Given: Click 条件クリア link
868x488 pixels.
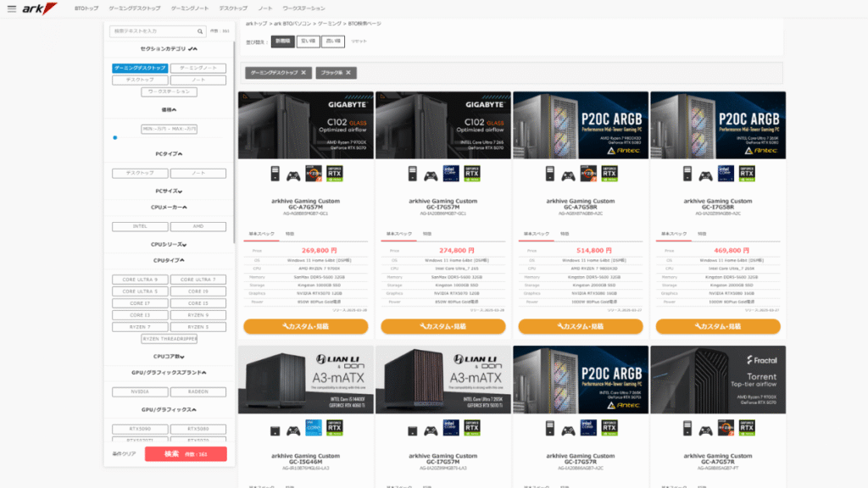Looking at the screenshot, I should pos(124,454).
